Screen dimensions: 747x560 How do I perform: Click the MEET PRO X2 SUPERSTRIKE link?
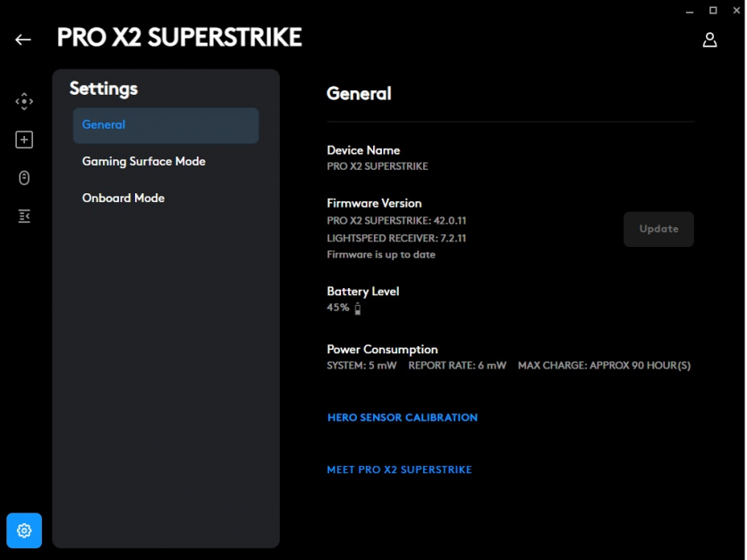point(399,470)
